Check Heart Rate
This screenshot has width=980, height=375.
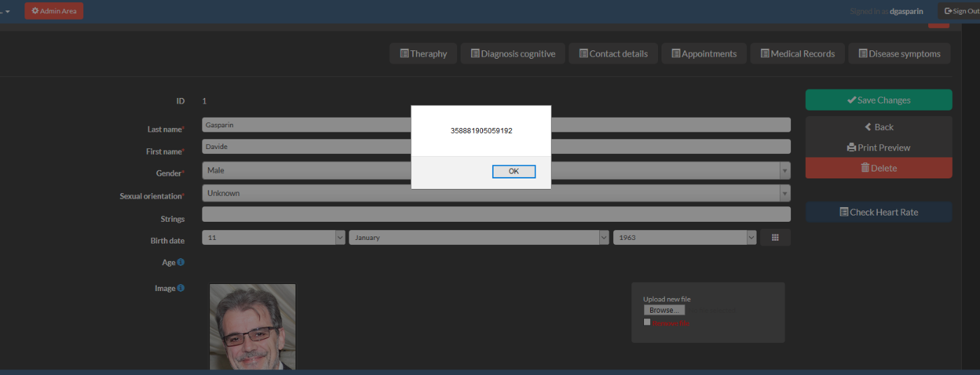tap(878, 212)
